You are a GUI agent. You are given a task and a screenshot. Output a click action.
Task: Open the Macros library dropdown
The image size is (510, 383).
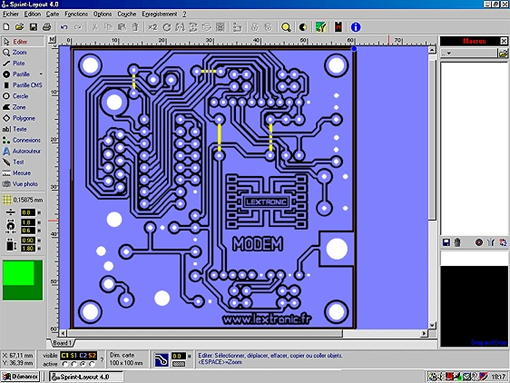click(x=468, y=53)
